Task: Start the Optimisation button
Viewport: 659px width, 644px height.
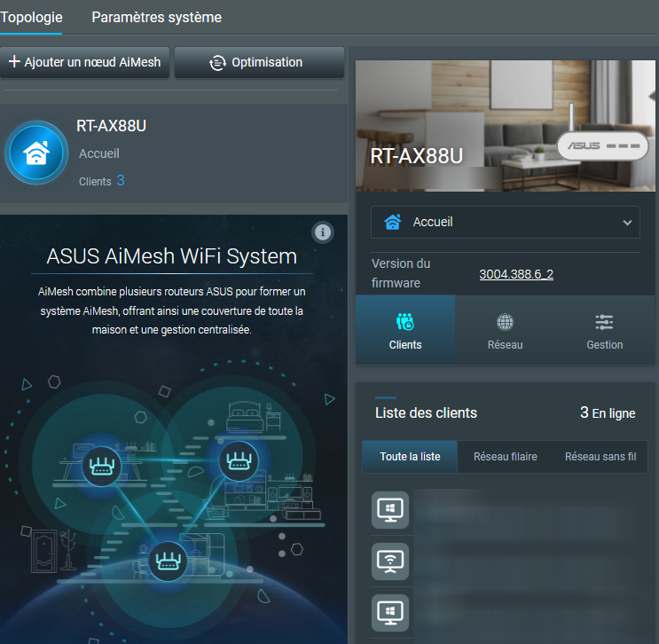Action: (259, 62)
